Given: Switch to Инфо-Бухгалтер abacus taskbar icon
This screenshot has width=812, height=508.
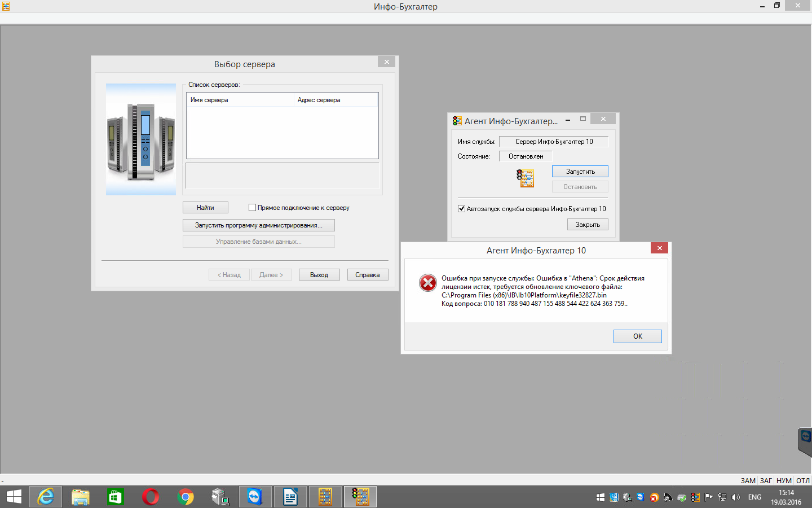Looking at the screenshot, I should coord(325,497).
